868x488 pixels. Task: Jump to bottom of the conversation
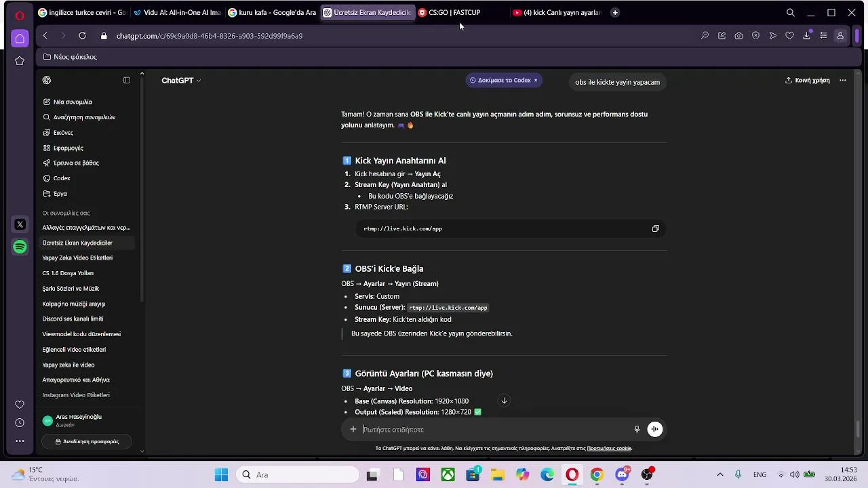point(504,401)
